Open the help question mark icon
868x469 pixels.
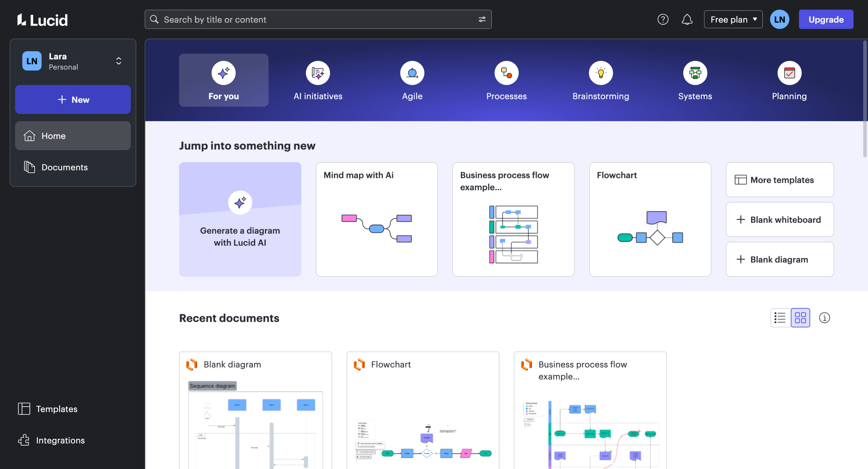tap(663, 19)
